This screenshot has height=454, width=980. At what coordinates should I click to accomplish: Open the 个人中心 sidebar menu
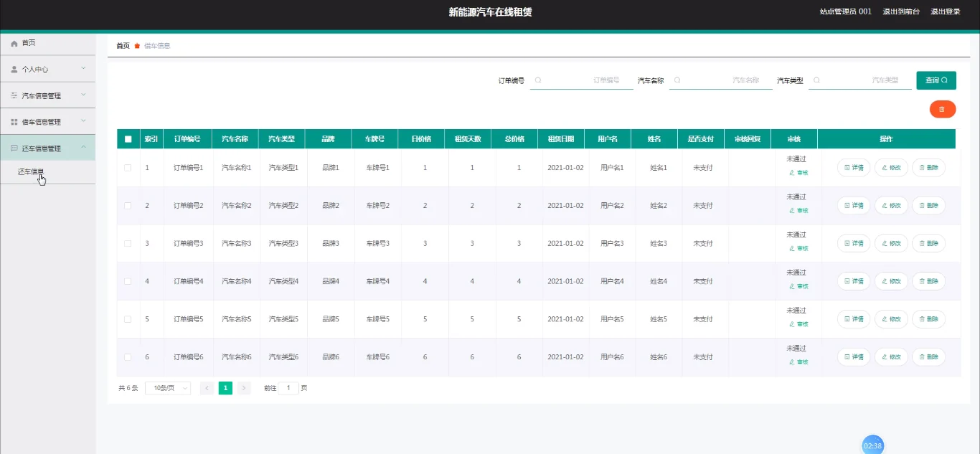[x=47, y=69]
